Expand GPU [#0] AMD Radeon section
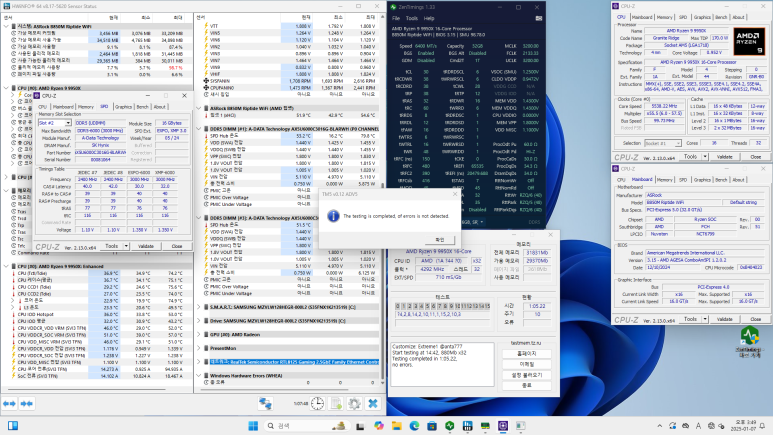The image size is (773, 435). (199, 334)
